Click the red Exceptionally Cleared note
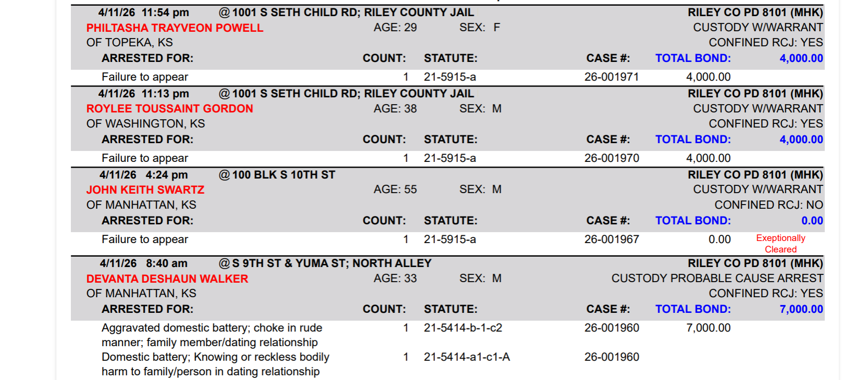The height and width of the screenshot is (380, 868). 780,244
